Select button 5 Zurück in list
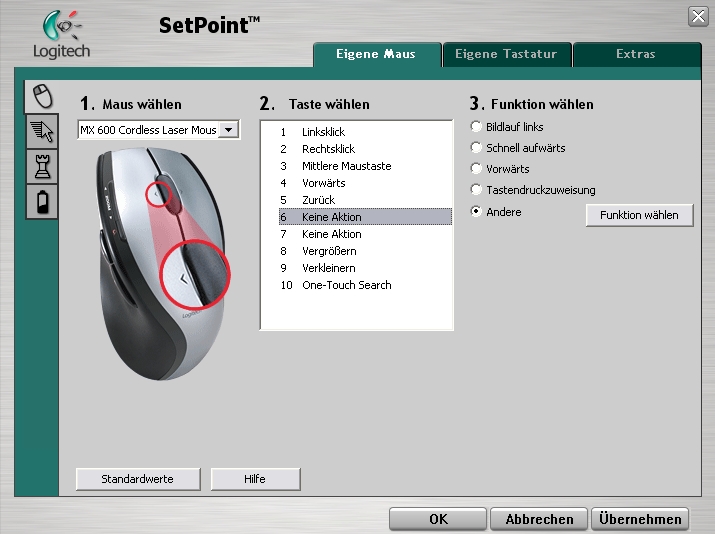 tap(365, 200)
